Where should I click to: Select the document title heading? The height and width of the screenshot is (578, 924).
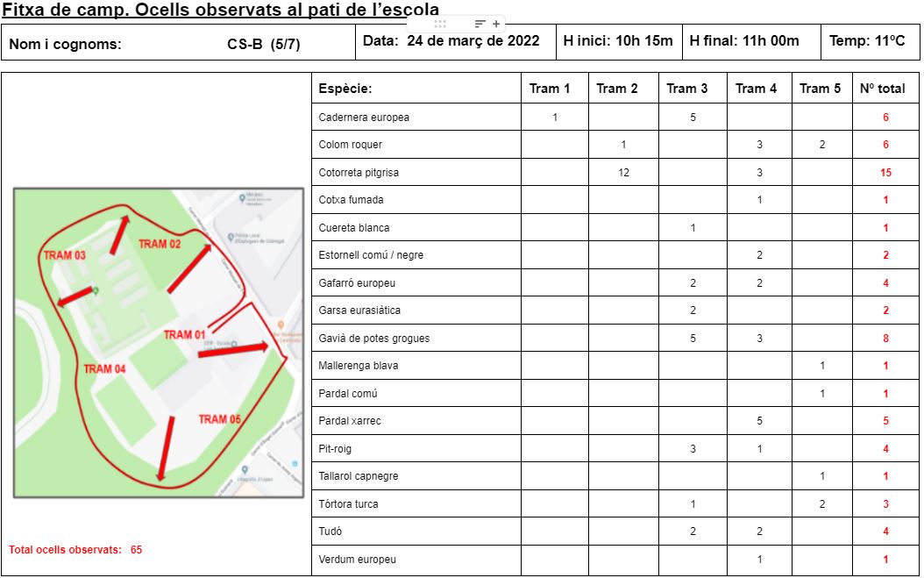pyautogui.click(x=221, y=9)
